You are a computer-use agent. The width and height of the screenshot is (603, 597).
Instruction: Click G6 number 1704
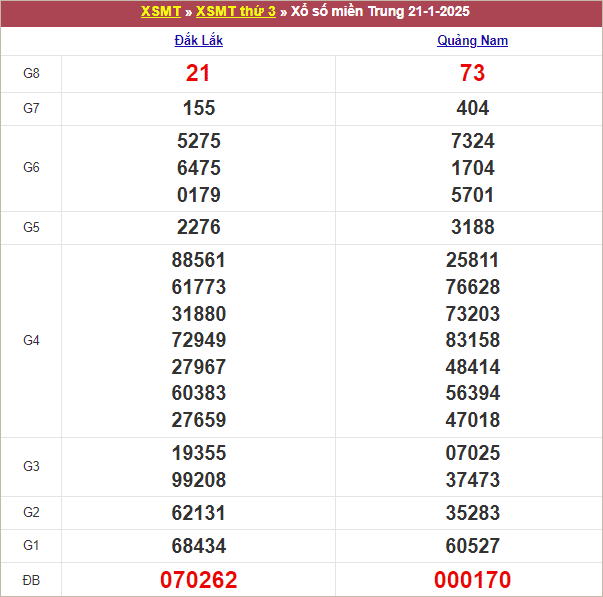473,168
